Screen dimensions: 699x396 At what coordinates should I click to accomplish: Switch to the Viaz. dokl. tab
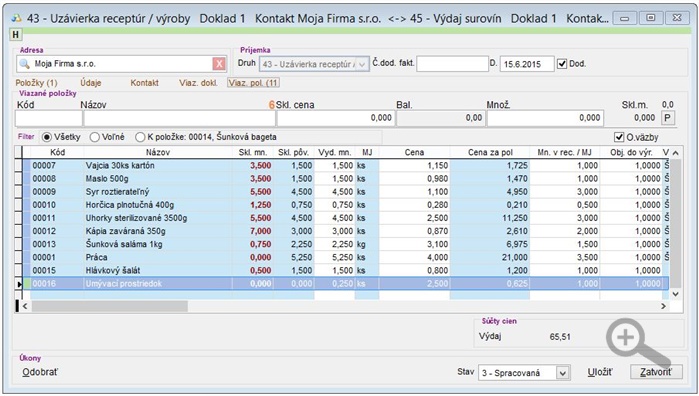click(198, 83)
